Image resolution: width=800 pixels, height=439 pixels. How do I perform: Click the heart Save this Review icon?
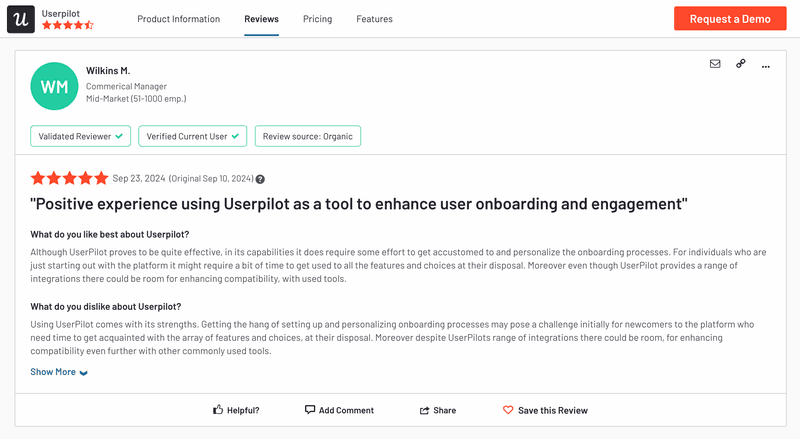coord(508,410)
